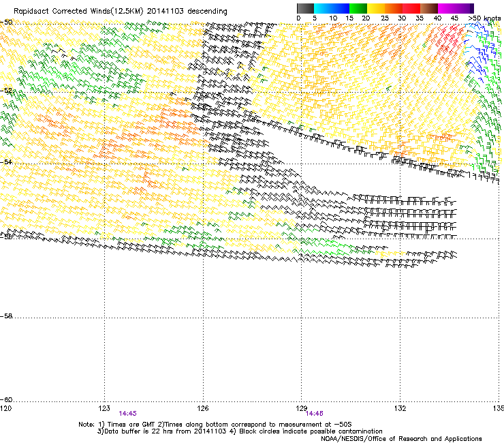Click the magenta 40-45 knots legend swatch
The height and width of the screenshot is (443, 504).
pyautogui.click(x=447, y=8)
